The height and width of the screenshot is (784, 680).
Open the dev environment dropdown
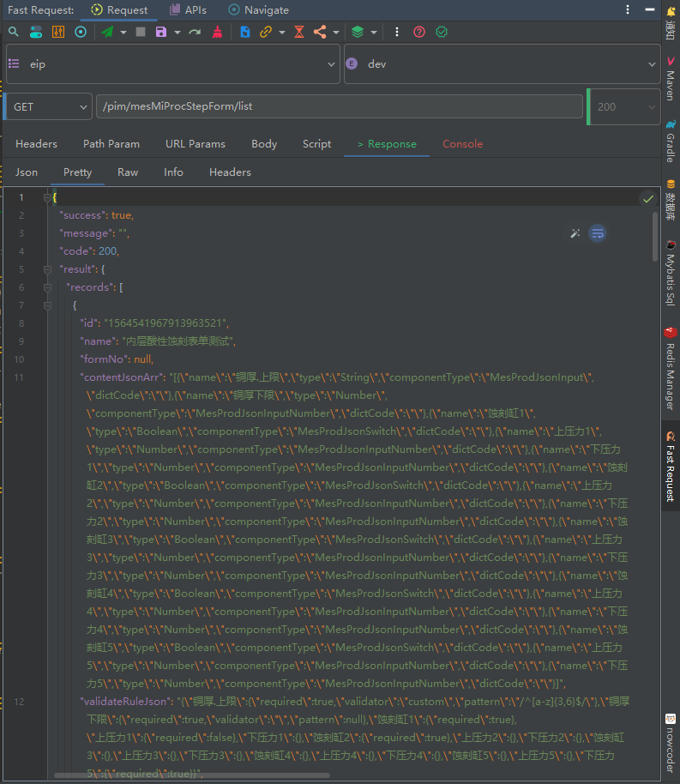501,64
